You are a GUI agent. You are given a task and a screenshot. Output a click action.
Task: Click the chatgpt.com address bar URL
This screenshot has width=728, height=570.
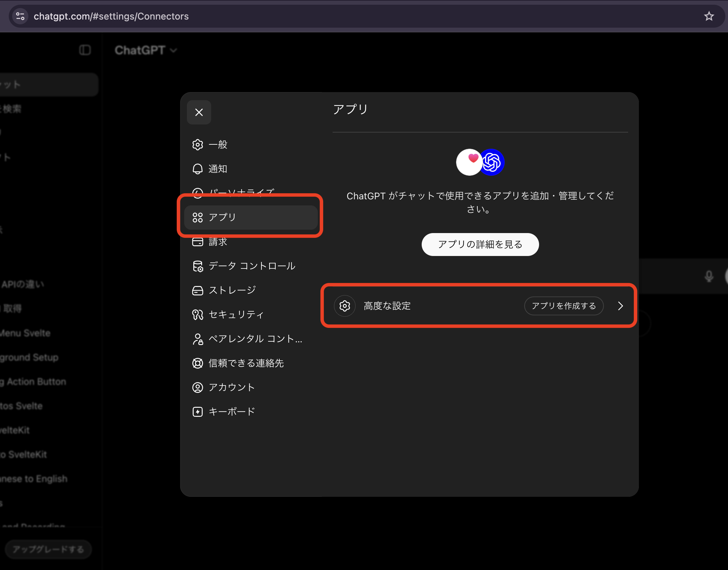pyautogui.click(x=111, y=16)
